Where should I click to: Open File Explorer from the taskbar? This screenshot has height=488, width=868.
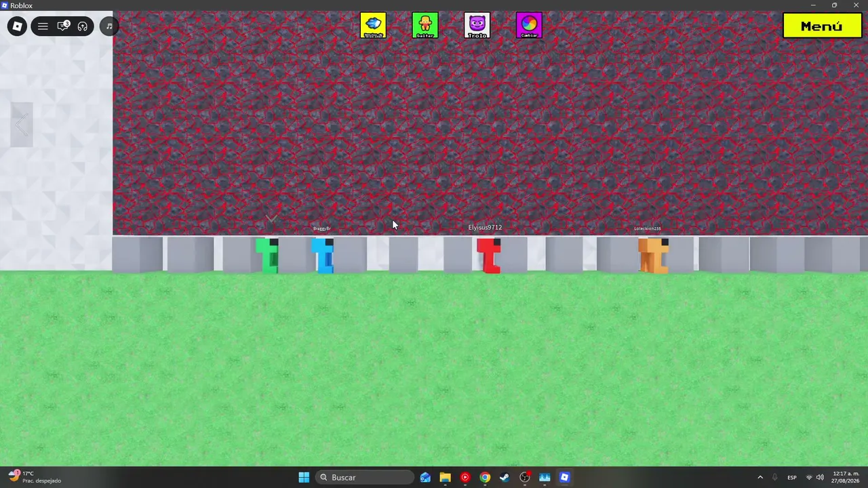point(445,477)
